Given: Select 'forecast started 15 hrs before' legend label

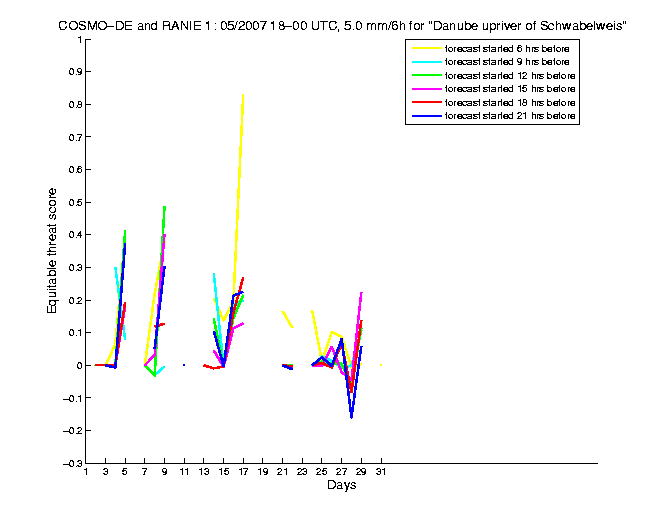Looking at the screenshot, I should pyautogui.click(x=512, y=90).
